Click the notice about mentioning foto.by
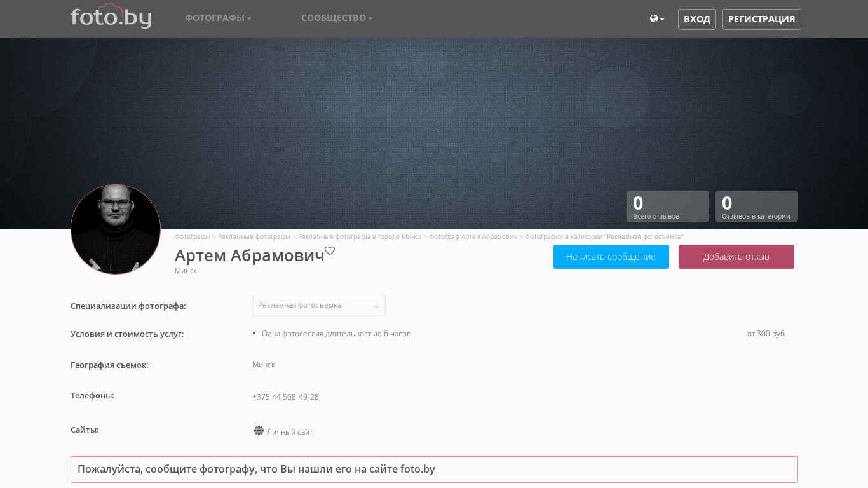Image resolution: width=868 pixels, height=488 pixels. tap(434, 470)
